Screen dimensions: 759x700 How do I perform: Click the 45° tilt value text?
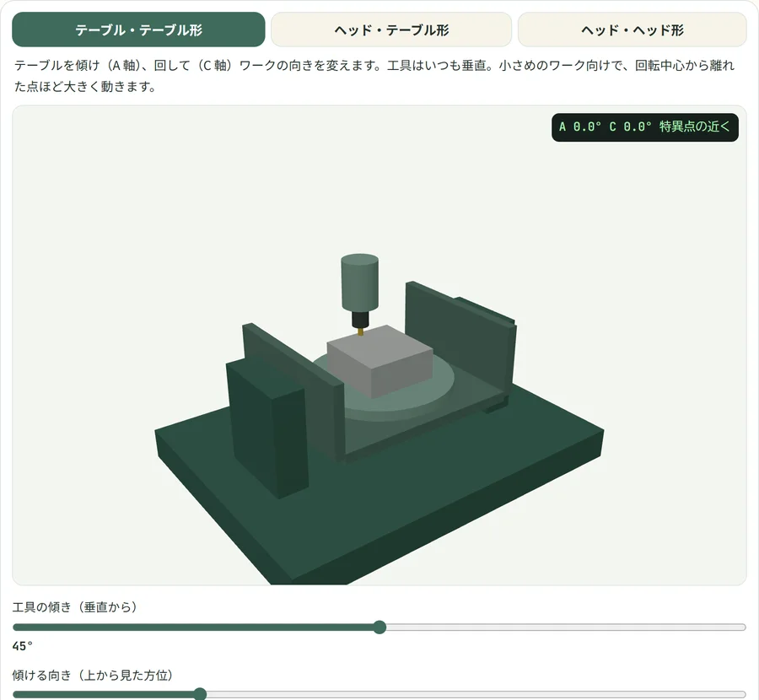pos(22,646)
